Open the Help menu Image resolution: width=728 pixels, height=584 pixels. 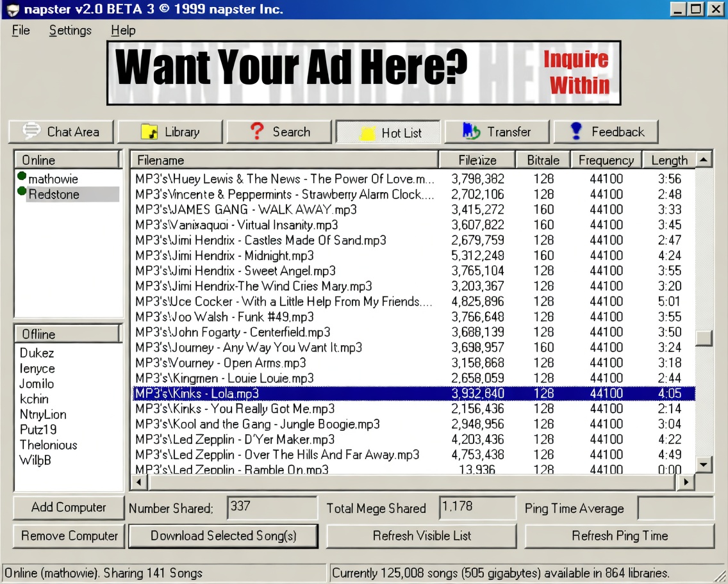123,31
